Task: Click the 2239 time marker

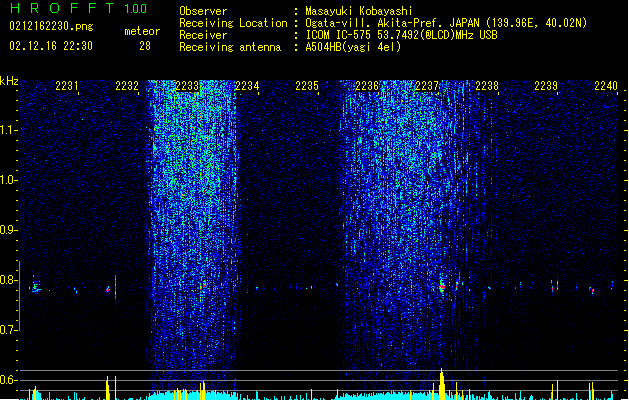Action: [x=546, y=86]
